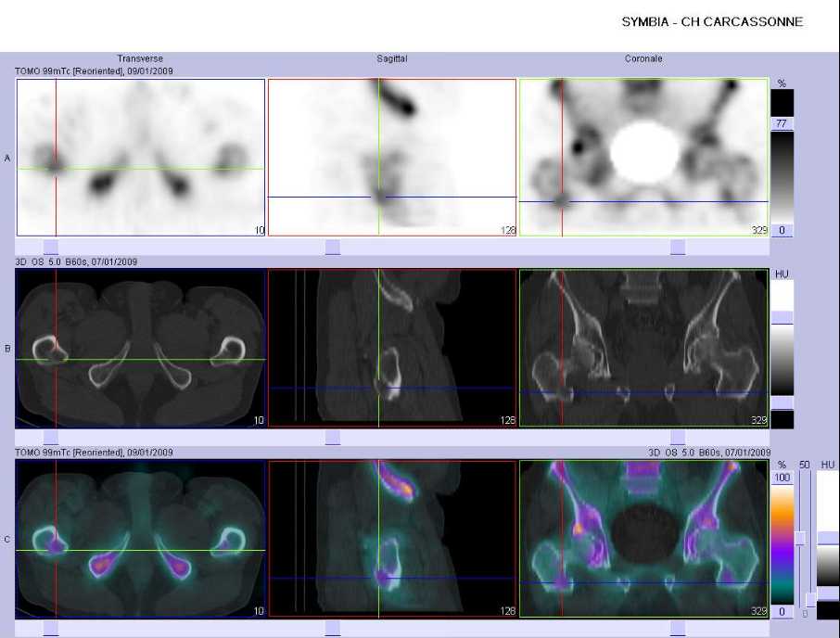This screenshot has height=638, width=840.
Task: Open the row C fused sagittal view
Action: (x=392, y=539)
